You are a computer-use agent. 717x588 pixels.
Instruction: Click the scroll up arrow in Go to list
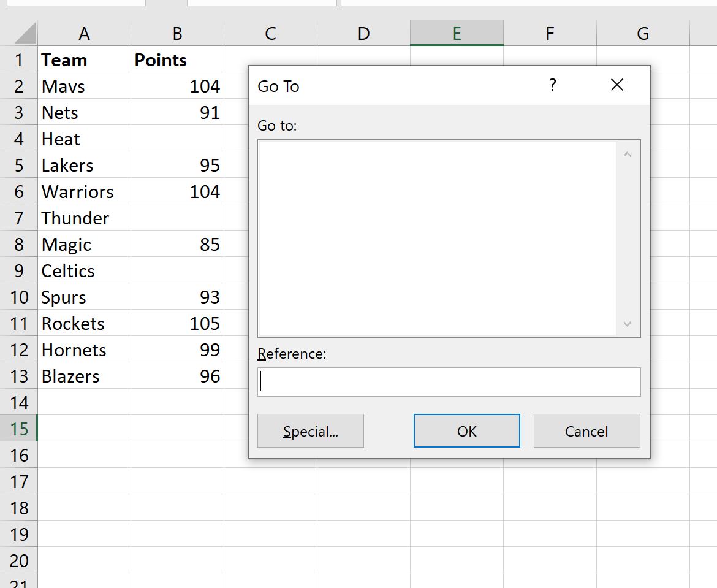[x=626, y=154]
